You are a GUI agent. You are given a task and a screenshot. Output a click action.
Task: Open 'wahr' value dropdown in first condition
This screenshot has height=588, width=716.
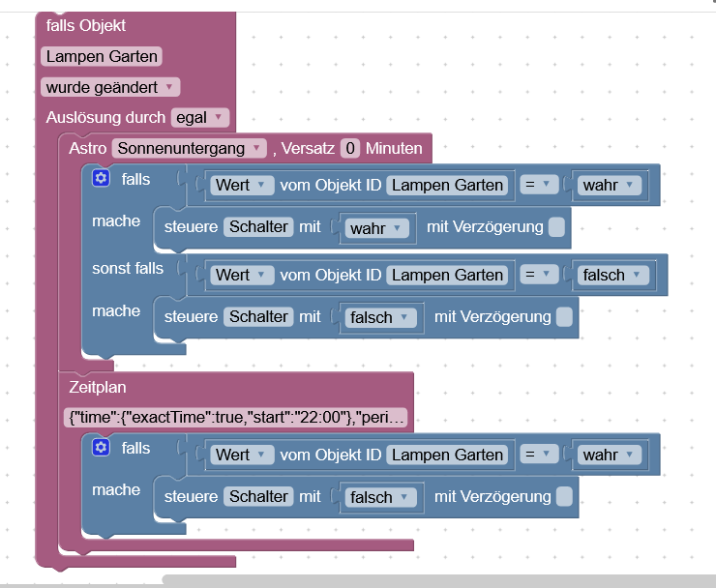pyautogui.click(x=610, y=186)
